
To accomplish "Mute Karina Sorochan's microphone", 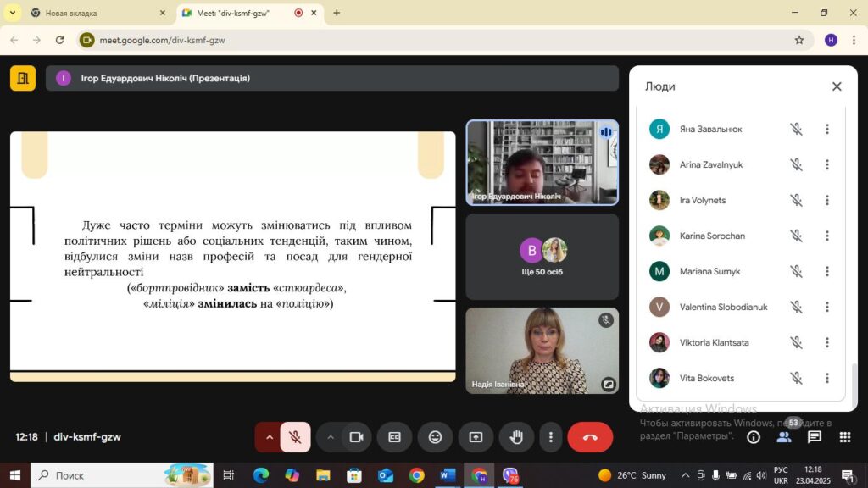I will coord(796,236).
